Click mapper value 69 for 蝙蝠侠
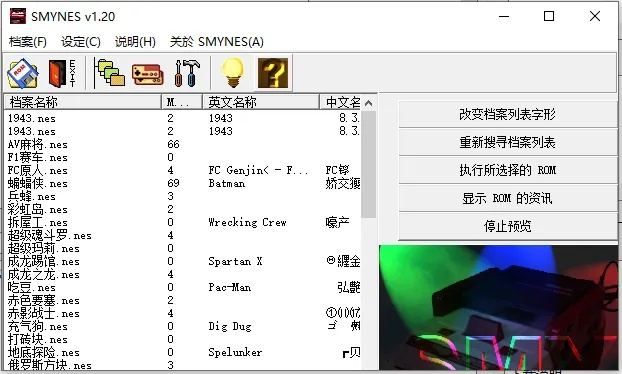 pos(173,184)
